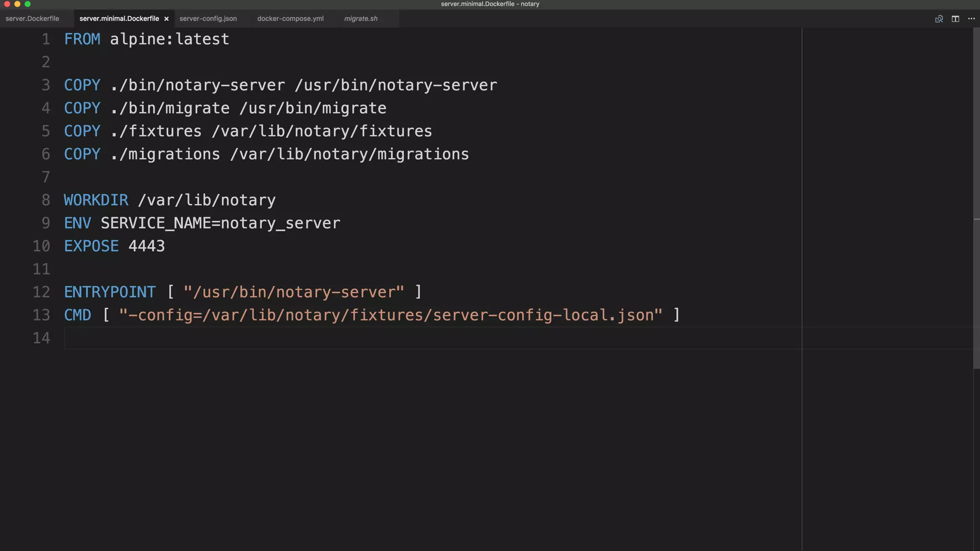Click line number 12 in the gutter

point(41,292)
